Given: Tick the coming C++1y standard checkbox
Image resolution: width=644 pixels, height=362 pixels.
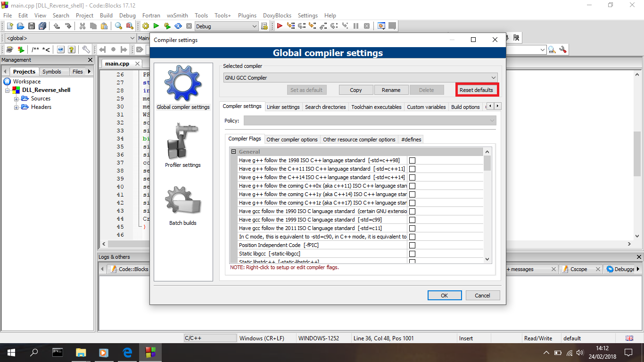Looking at the screenshot, I should [412, 194].
